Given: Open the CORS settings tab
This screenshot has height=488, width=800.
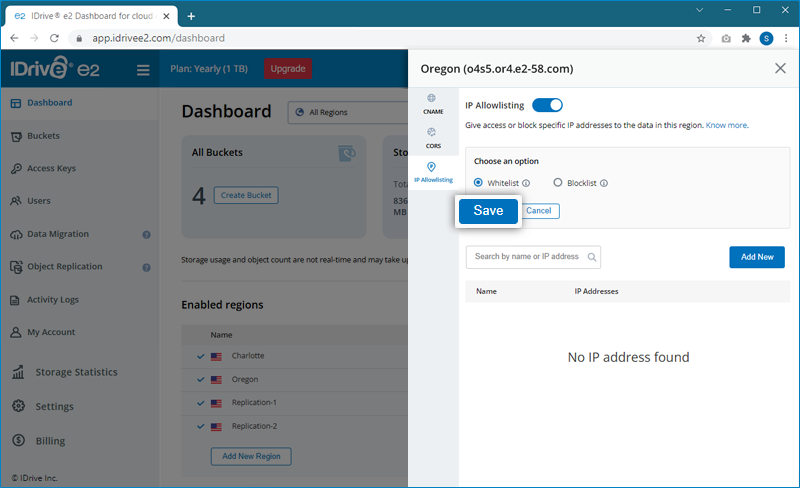Looking at the screenshot, I should point(432,137).
